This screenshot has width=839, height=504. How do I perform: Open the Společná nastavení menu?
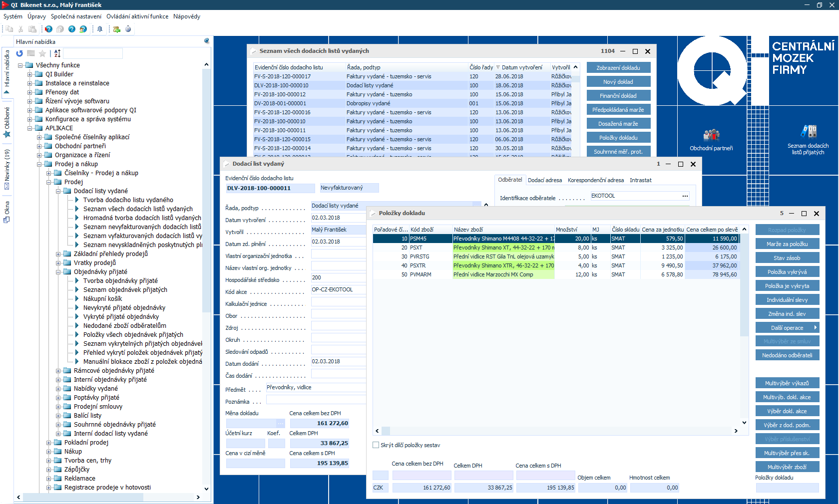[76, 16]
